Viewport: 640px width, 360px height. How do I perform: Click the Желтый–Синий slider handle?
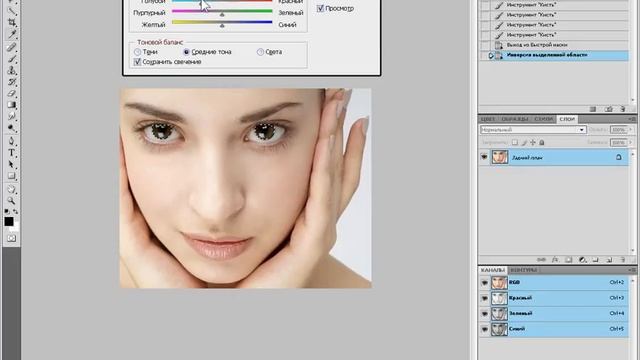point(222,25)
